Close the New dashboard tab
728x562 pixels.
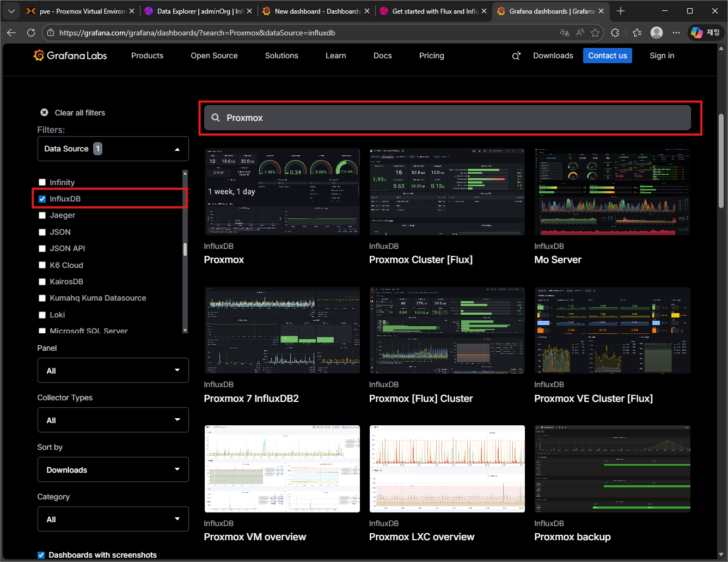pos(367,11)
